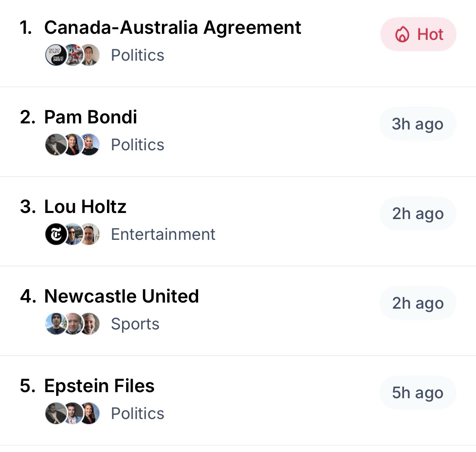Open the Newcastle United trending topic
Image resolution: width=476 pixels, height=452 pixels.
pos(121,296)
